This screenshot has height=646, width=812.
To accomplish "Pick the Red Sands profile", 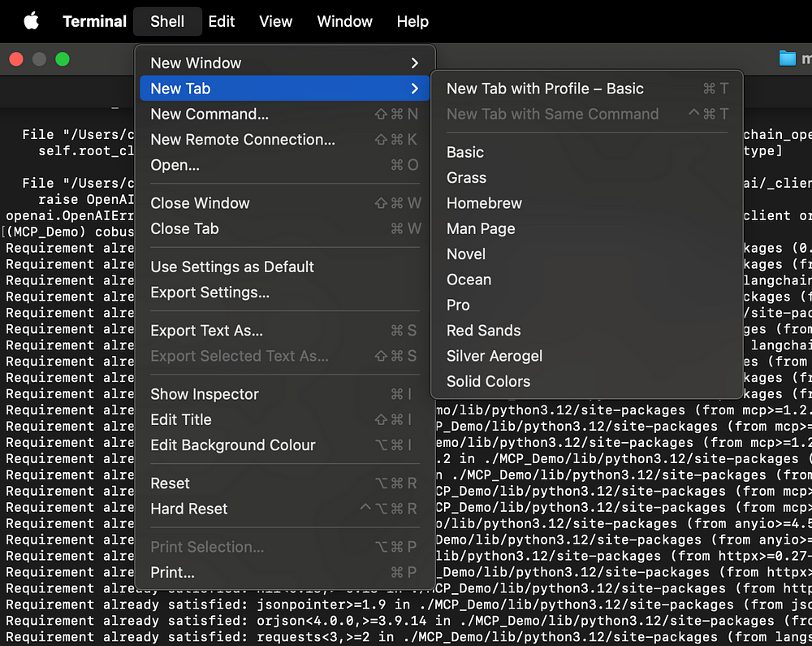I will click(x=483, y=331).
